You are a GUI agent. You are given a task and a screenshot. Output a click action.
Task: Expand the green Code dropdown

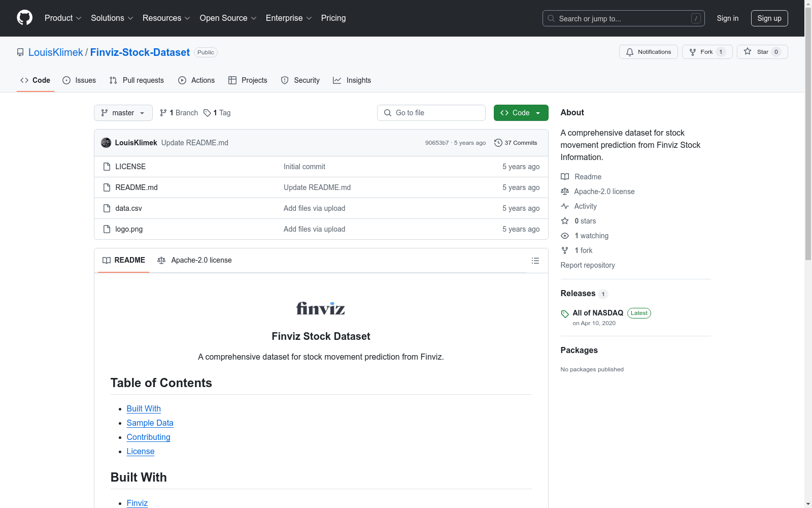click(521, 113)
